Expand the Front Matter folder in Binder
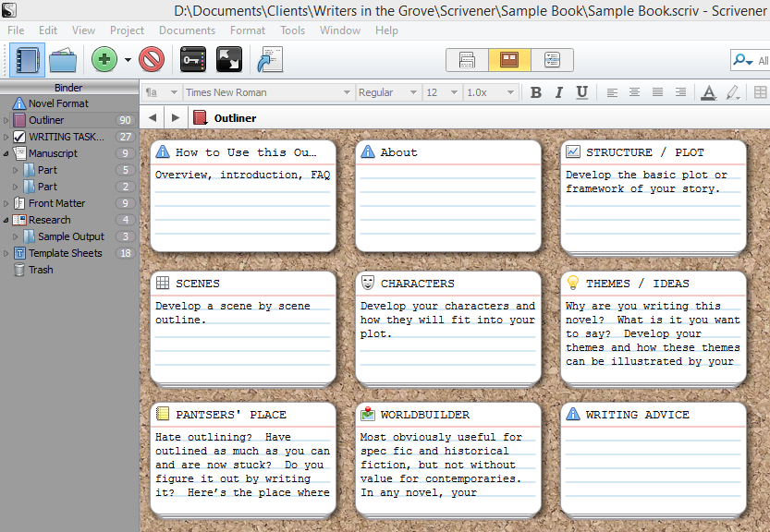The image size is (770, 532). tap(6, 203)
